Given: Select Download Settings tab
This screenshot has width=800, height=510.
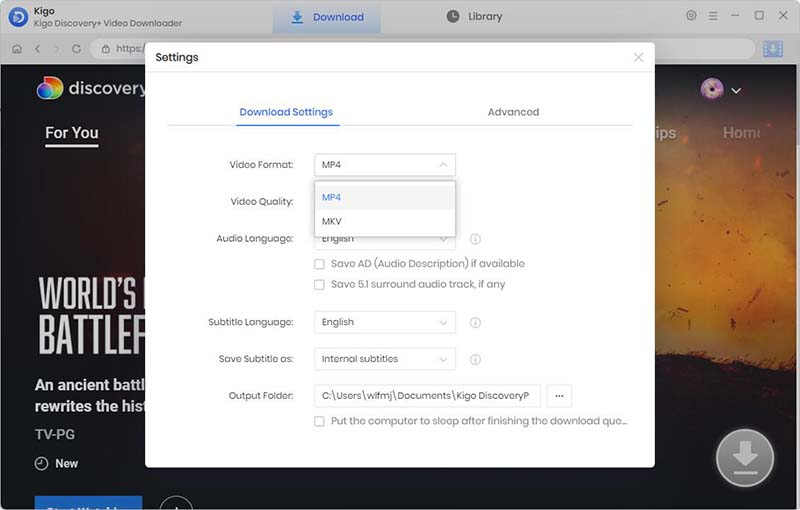Looking at the screenshot, I should pyautogui.click(x=286, y=112).
